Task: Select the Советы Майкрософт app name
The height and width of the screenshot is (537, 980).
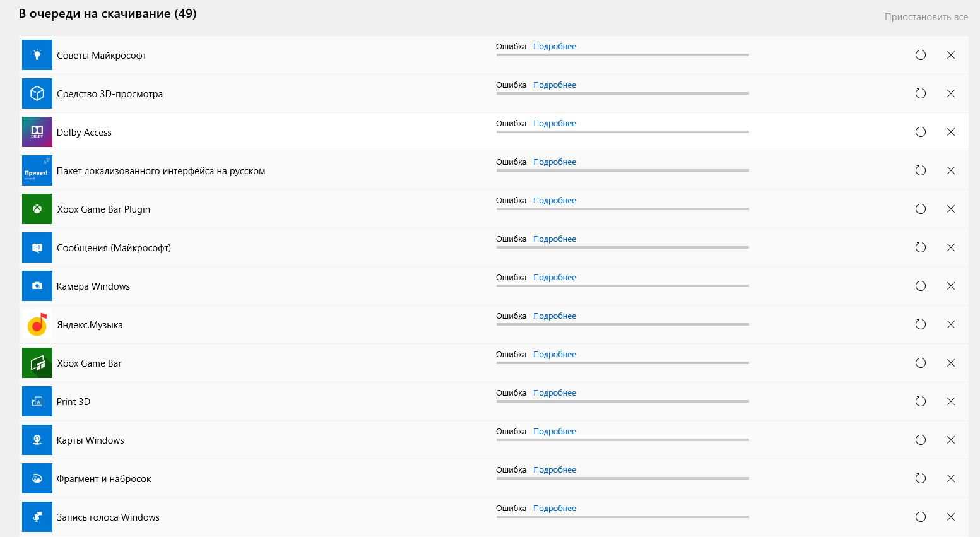Action: (x=102, y=56)
